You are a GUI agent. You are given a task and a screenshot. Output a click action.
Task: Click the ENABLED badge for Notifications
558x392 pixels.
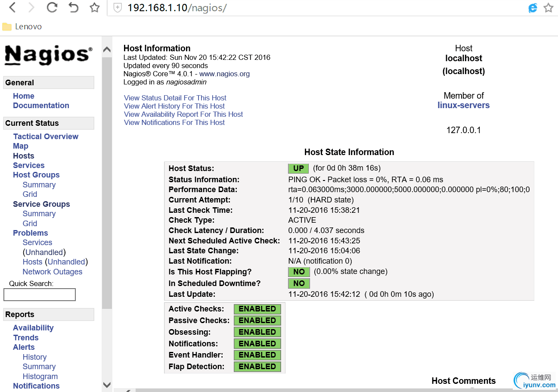(257, 344)
